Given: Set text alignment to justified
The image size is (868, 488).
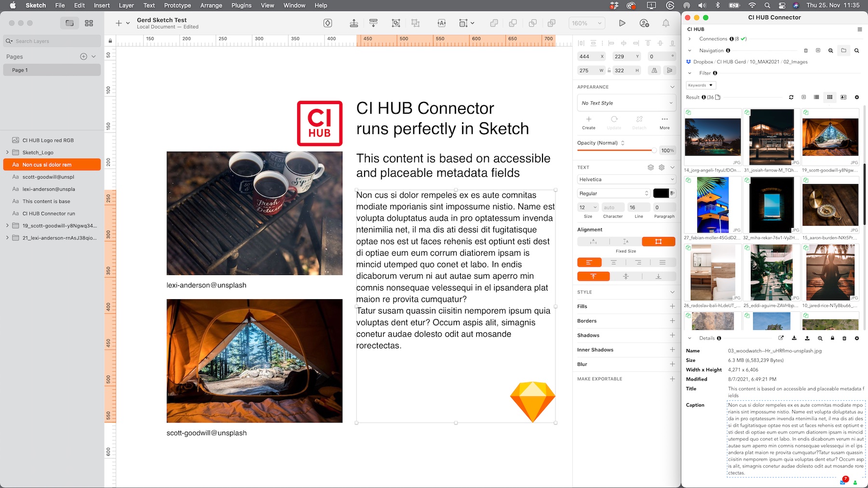Looking at the screenshot, I should click(663, 263).
